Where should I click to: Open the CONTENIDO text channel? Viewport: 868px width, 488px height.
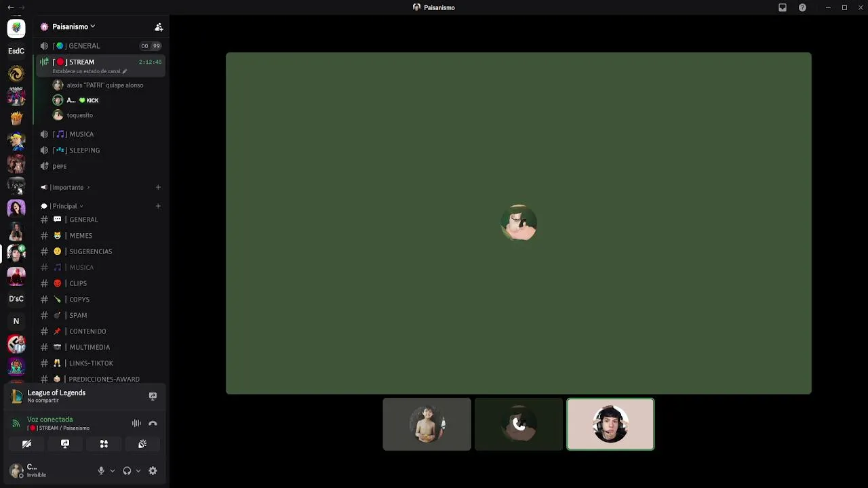point(100,331)
